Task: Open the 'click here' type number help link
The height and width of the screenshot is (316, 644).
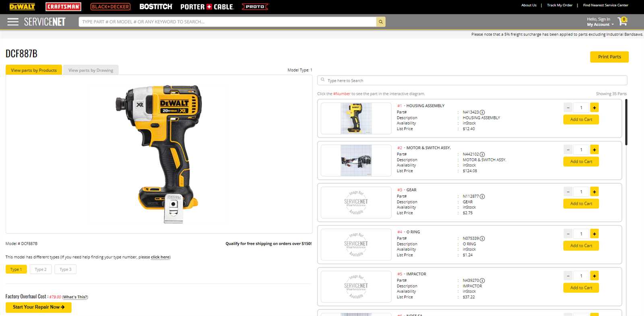Action: [x=160, y=257]
